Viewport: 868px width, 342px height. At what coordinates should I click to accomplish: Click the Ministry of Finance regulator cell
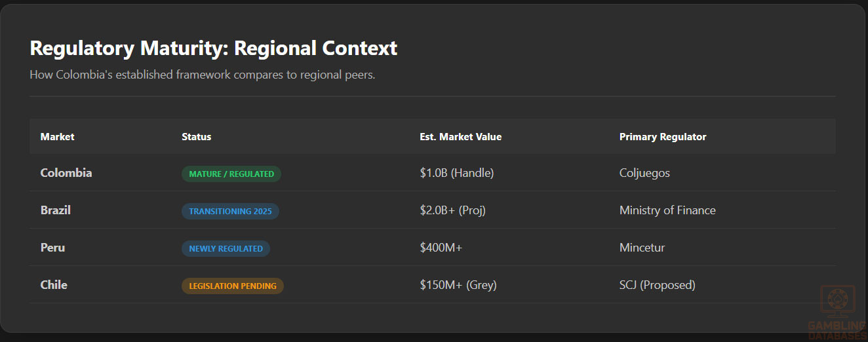(x=667, y=210)
